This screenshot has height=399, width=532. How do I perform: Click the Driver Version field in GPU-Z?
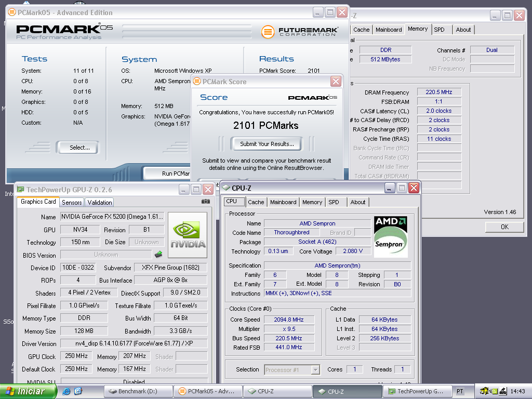tap(134, 343)
